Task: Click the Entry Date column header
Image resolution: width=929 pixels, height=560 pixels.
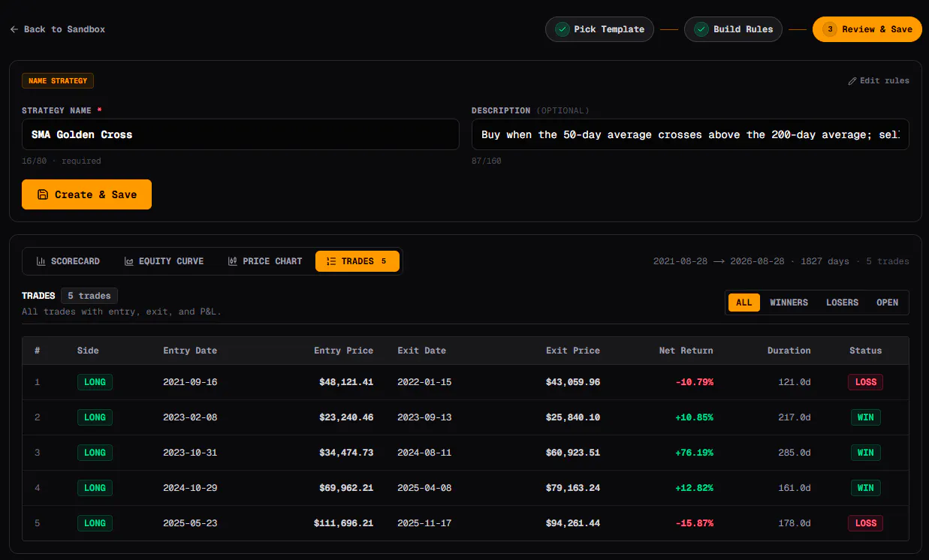Action: [190, 351]
